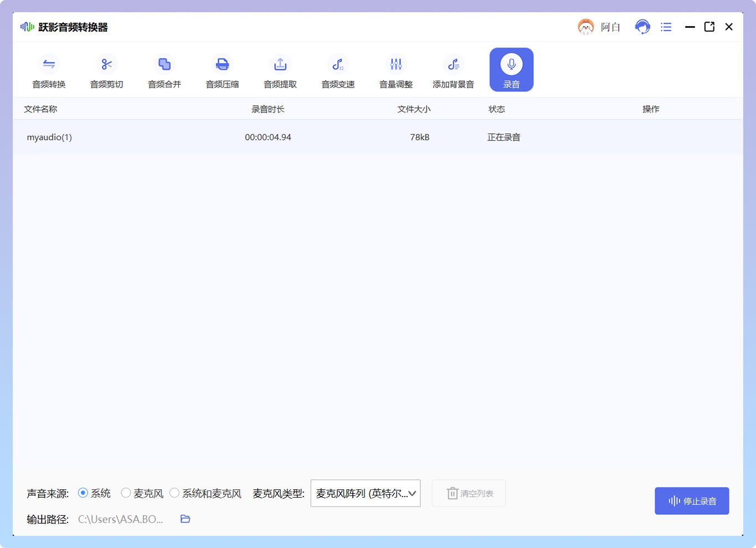Click the 阿白 username text
The height and width of the screenshot is (548, 756).
[x=610, y=27]
